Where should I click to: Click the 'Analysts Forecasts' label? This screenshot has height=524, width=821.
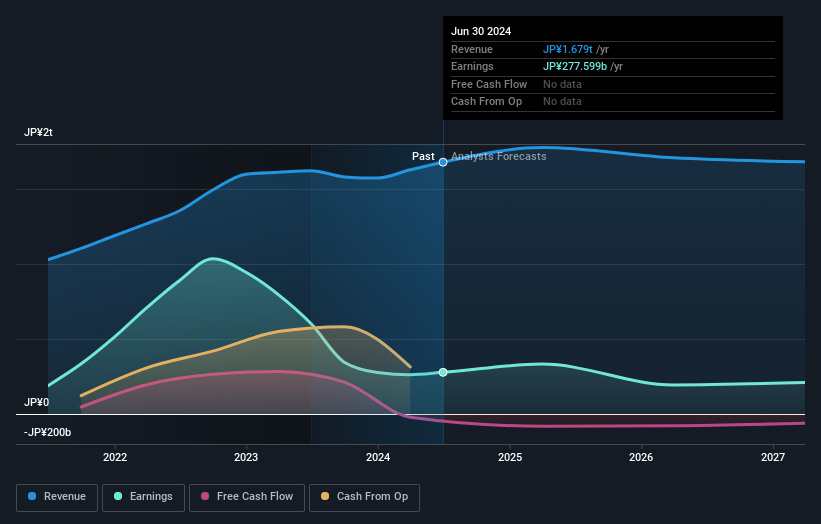click(x=498, y=156)
